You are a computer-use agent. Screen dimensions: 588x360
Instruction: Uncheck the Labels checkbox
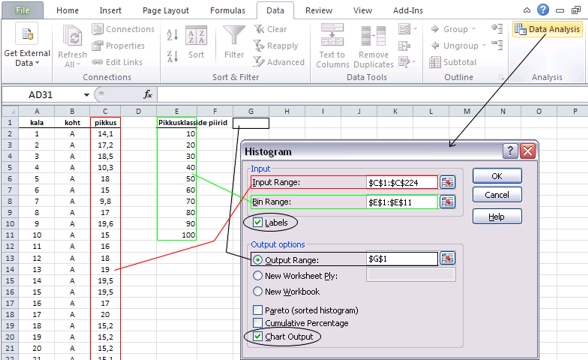(x=258, y=222)
